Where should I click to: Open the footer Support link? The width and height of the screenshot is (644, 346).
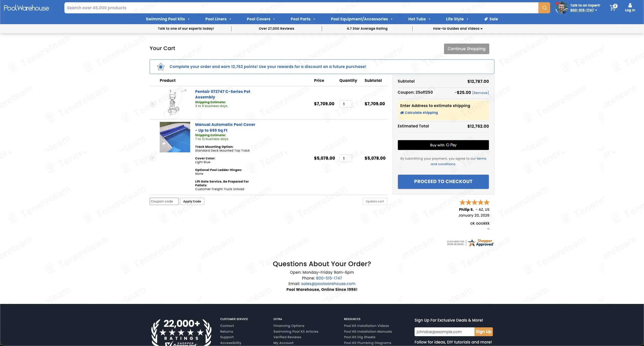pyautogui.click(x=227, y=337)
